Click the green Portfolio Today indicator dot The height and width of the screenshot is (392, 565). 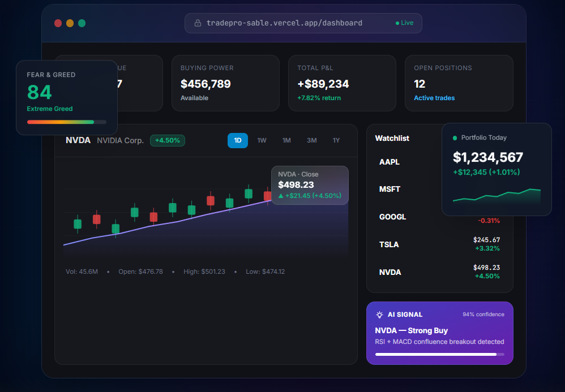coord(455,138)
